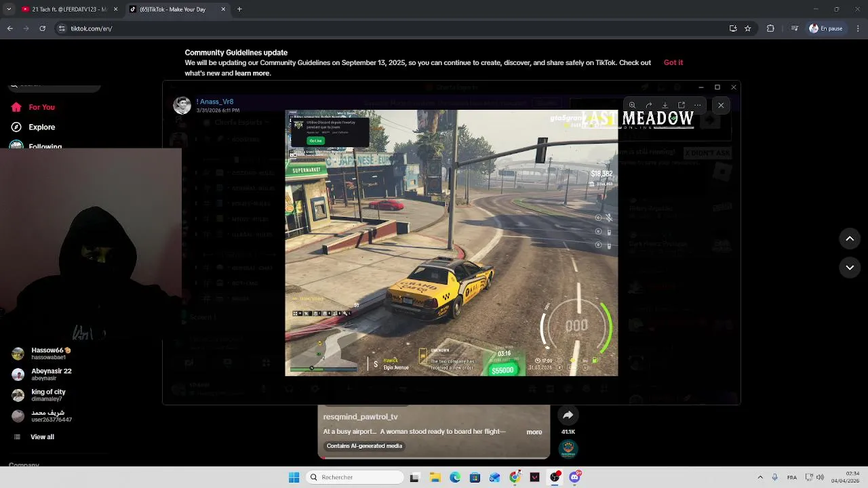Open OBS Studio from taskbar

pyautogui.click(x=555, y=477)
